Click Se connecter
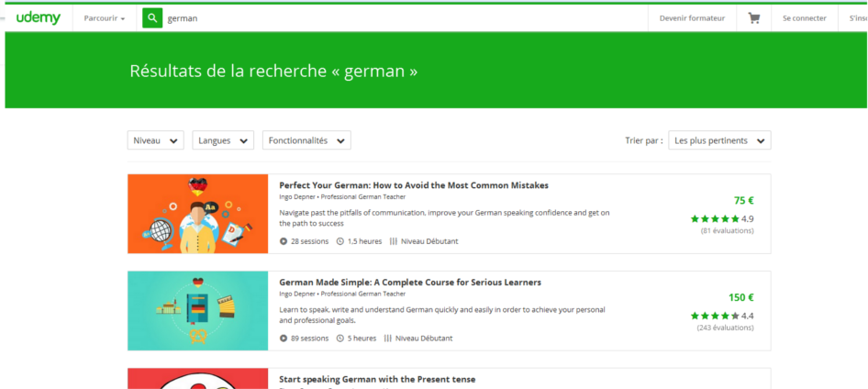 pos(805,18)
